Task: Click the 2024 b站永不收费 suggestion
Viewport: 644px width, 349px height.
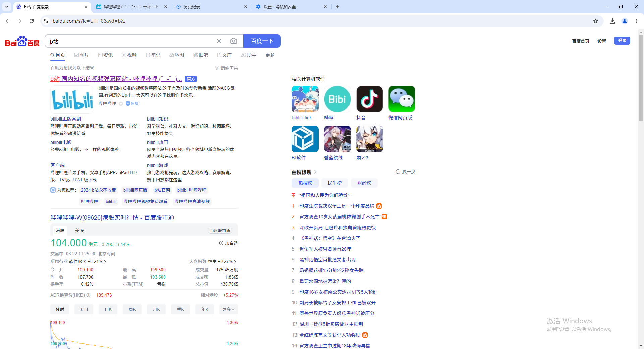Action: coord(98,190)
